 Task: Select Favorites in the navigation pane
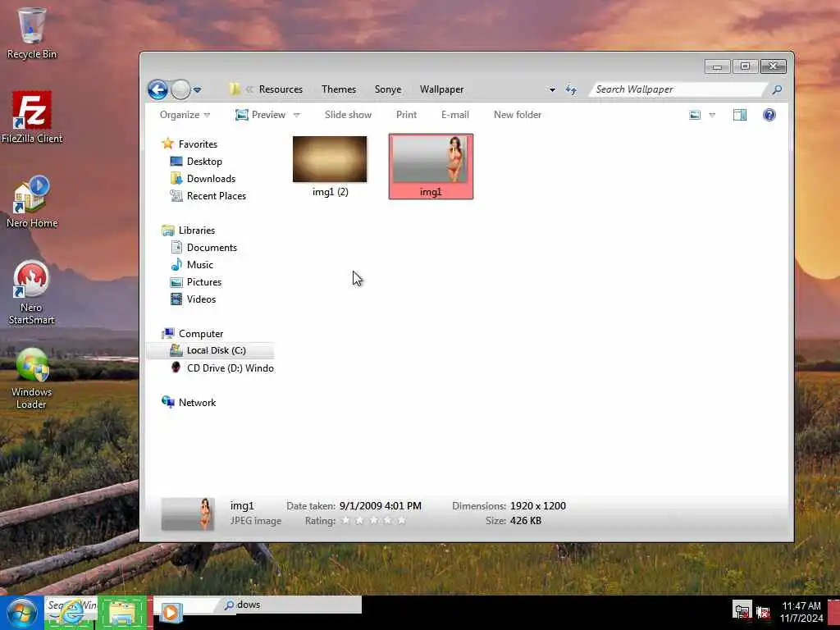[198, 144]
